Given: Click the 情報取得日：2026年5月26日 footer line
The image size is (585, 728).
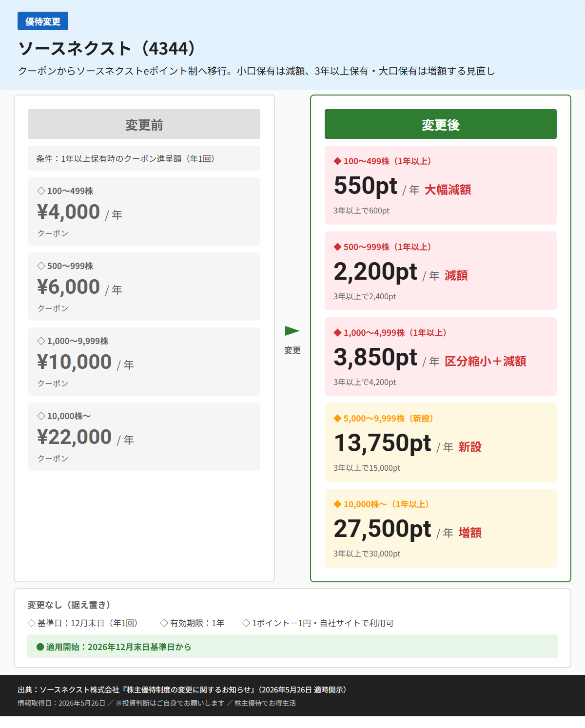Looking at the screenshot, I should tap(156, 703).
